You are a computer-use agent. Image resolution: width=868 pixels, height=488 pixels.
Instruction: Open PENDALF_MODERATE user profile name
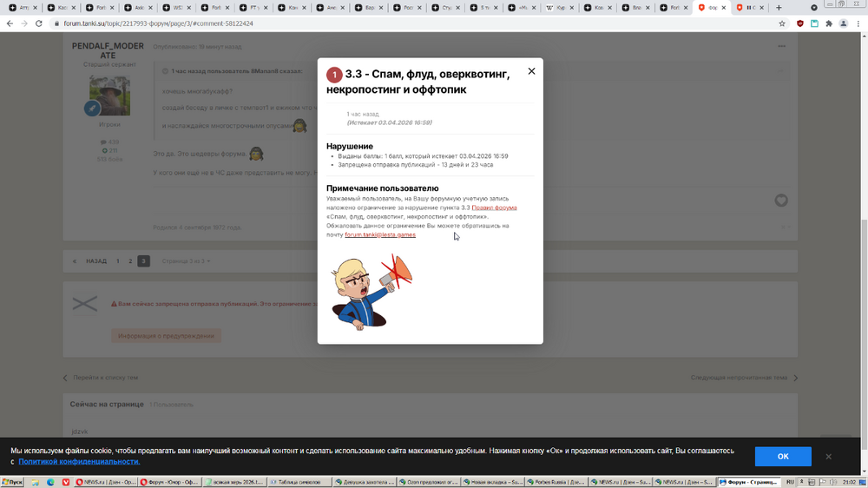pos(108,50)
